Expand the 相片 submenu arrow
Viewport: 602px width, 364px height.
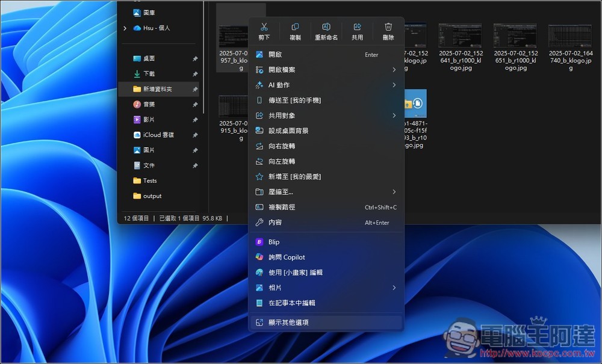(394, 288)
